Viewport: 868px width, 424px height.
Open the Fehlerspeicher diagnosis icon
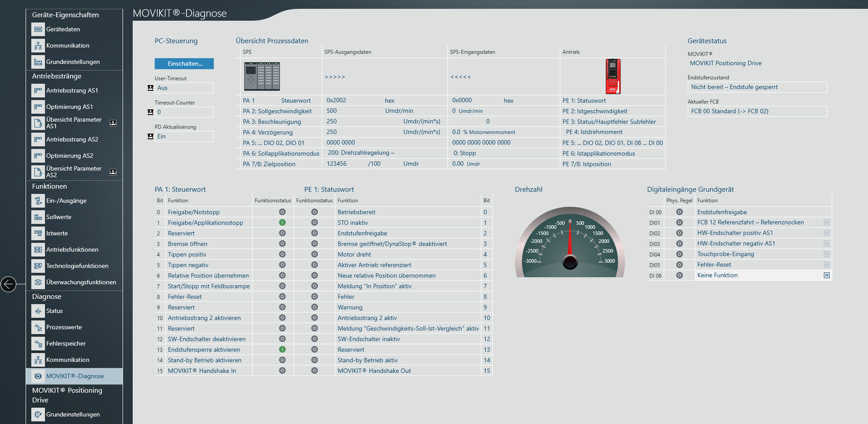pyautogui.click(x=37, y=344)
